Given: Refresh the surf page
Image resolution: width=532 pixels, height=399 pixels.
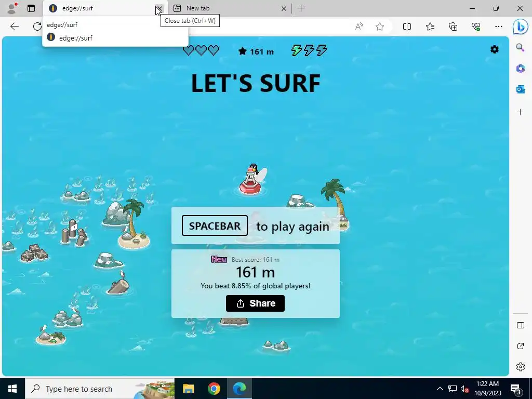Looking at the screenshot, I should 37,26.
